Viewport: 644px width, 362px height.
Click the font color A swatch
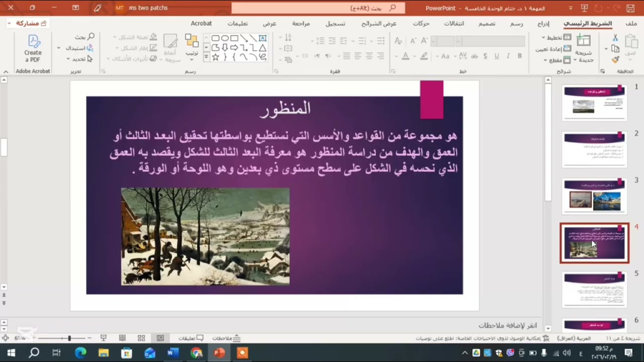(x=406, y=56)
